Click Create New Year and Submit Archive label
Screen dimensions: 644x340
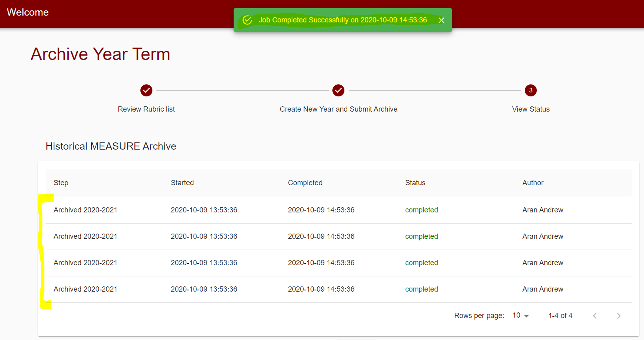point(338,109)
